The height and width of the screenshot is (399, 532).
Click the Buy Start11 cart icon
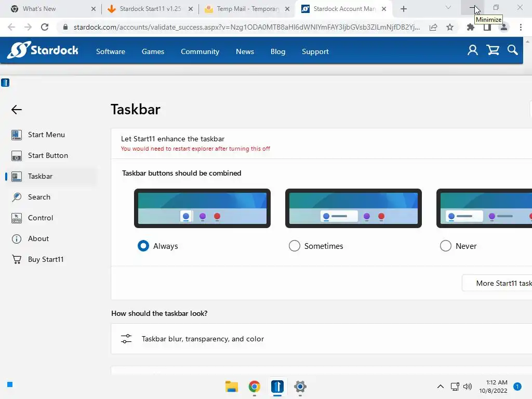16,260
